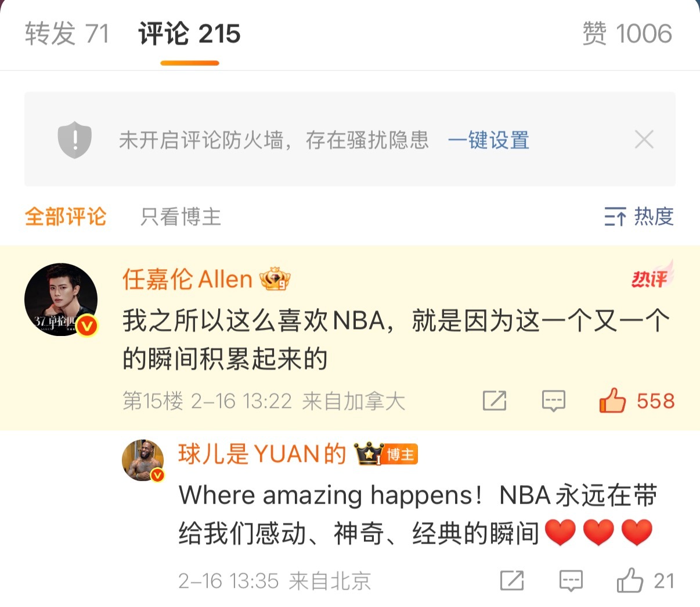Tap the 一键设置 link

click(x=488, y=140)
